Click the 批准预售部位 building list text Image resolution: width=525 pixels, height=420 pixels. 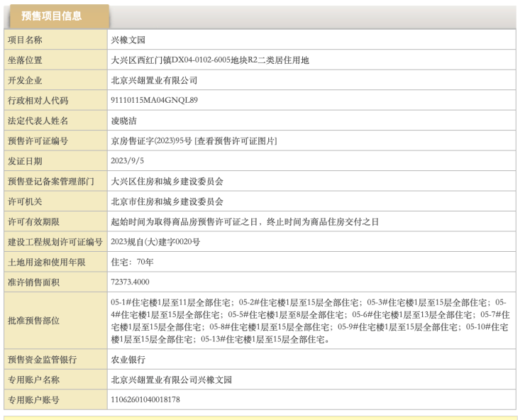pyautogui.click(x=310, y=321)
